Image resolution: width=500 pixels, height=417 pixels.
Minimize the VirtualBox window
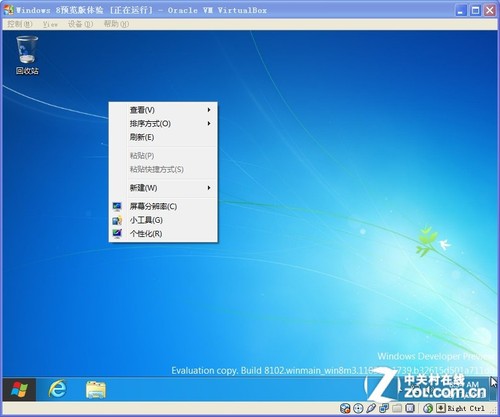click(461, 10)
